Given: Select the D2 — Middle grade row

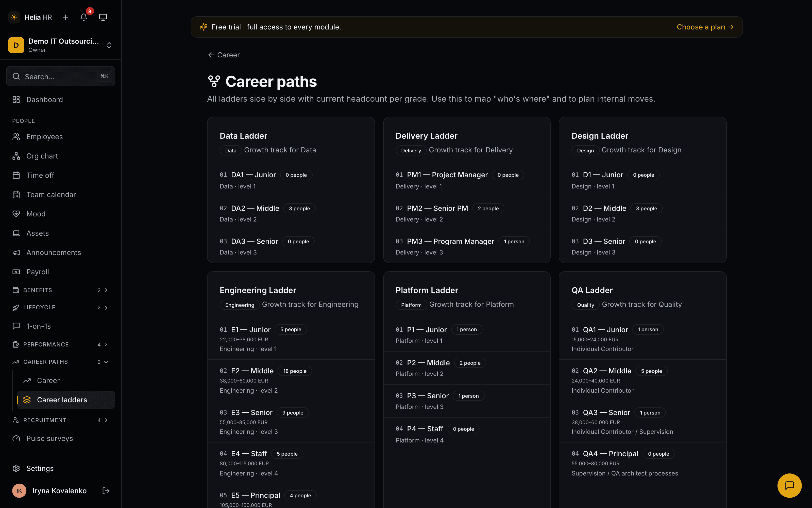Looking at the screenshot, I should click(642, 213).
